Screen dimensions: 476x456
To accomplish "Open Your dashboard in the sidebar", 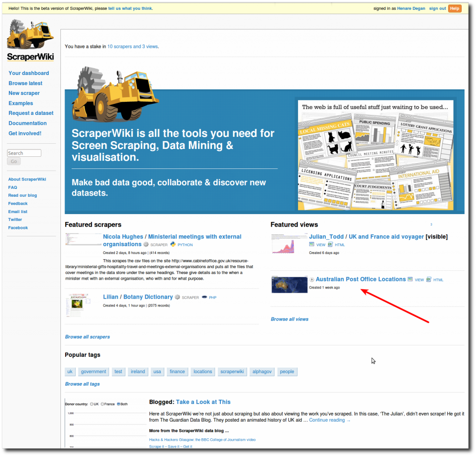I will 28,73.
